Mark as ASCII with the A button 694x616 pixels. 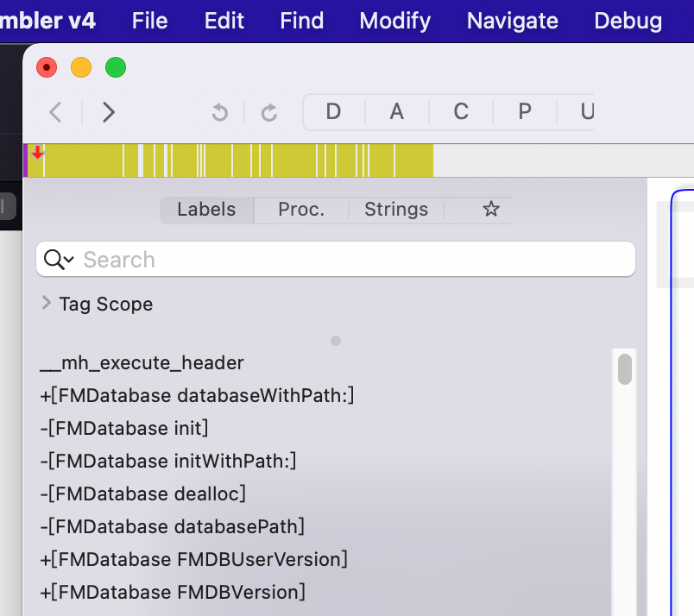(397, 111)
